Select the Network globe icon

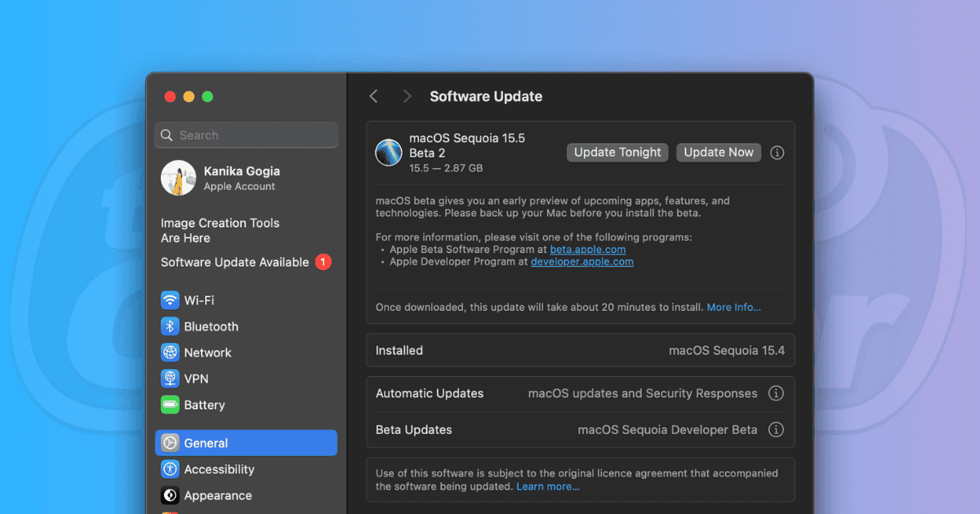[x=170, y=352]
